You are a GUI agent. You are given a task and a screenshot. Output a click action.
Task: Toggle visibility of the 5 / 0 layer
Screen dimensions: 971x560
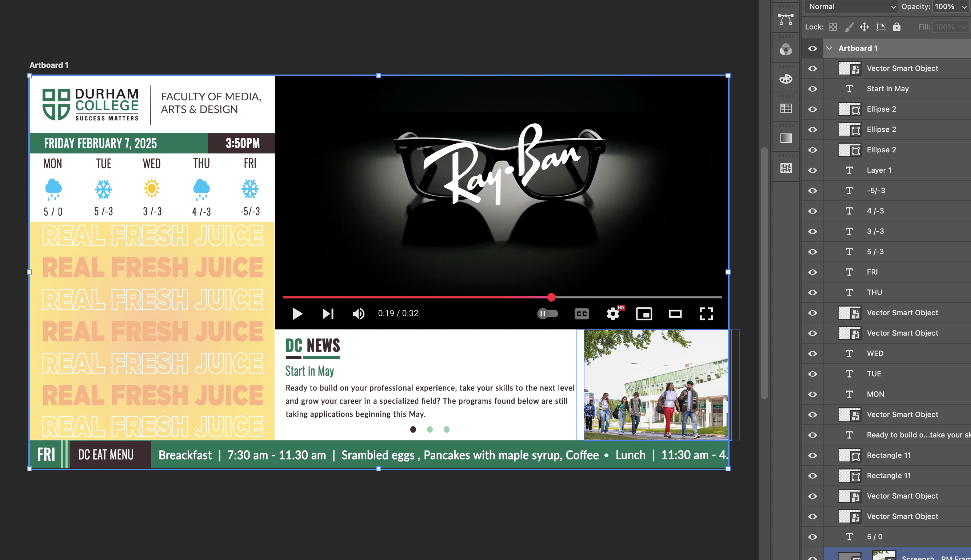(x=812, y=537)
